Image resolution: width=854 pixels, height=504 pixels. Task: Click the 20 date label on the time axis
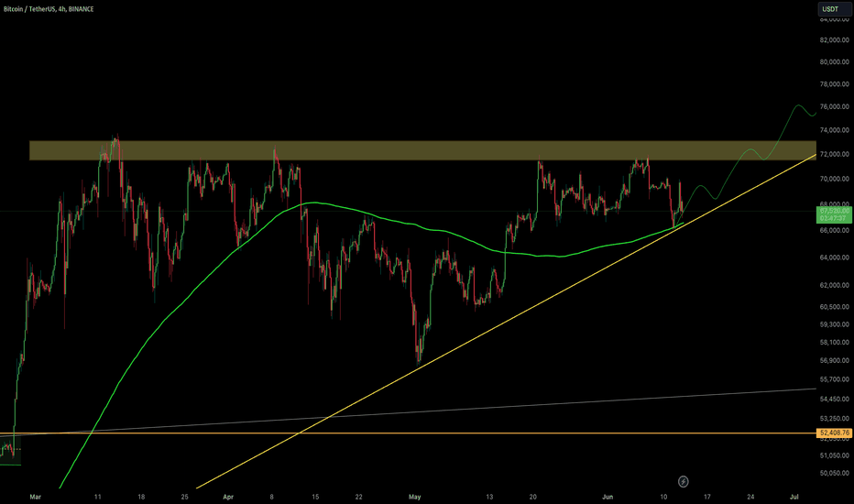[x=532, y=497]
